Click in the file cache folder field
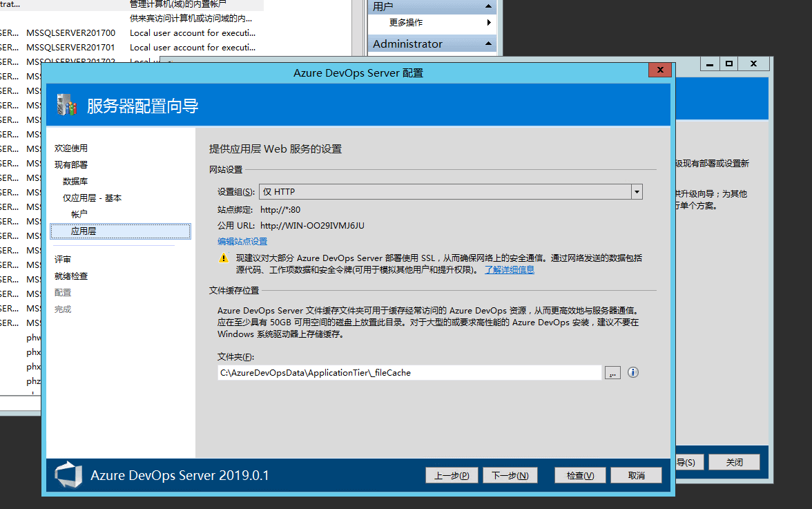Image resolution: width=812 pixels, height=509 pixels. pos(409,373)
